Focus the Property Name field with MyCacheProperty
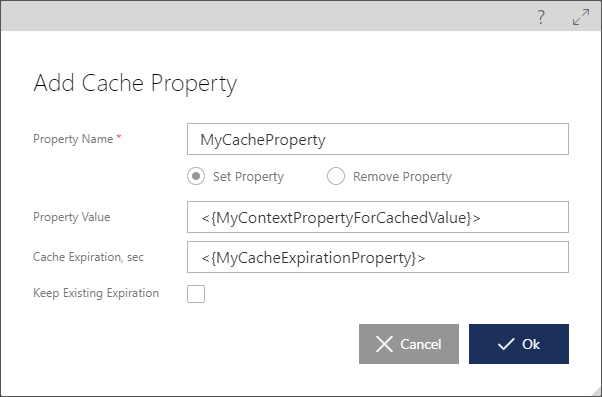 click(378, 139)
